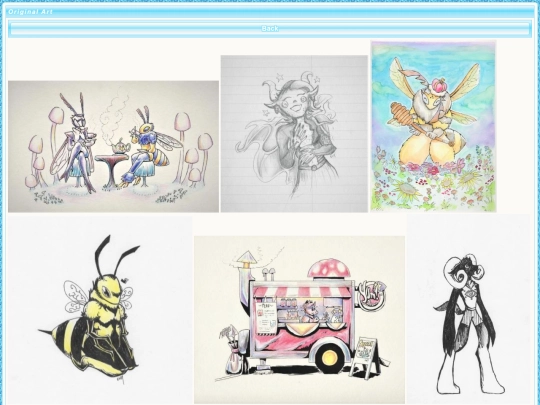This screenshot has height=405, width=540.
Task: Click the Back button
Action: click(270, 29)
